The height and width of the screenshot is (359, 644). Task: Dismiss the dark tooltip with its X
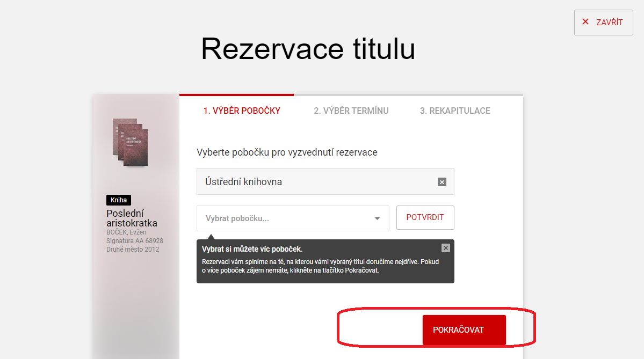(x=446, y=248)
